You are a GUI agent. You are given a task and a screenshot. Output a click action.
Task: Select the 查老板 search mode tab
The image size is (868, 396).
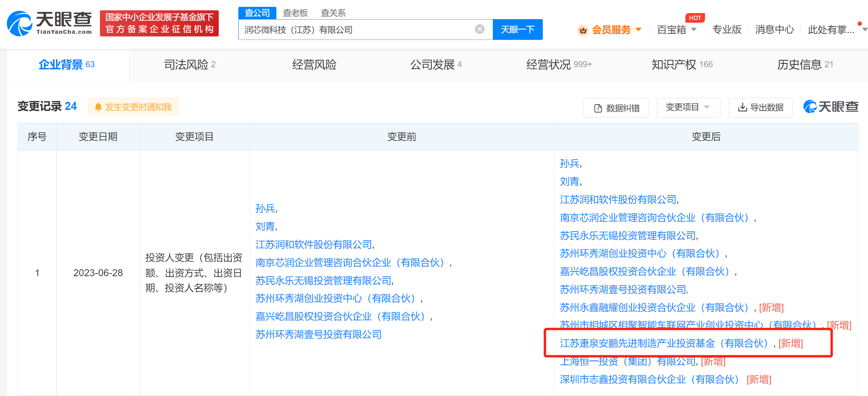[x=295, y=13]
